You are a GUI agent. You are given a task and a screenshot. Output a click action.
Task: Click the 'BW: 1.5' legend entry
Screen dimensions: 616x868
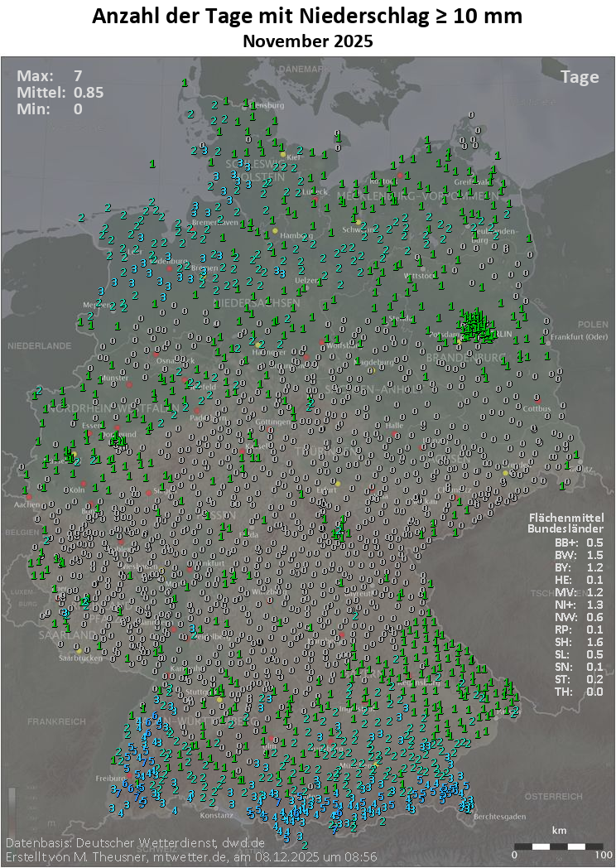tap(566, 555)
